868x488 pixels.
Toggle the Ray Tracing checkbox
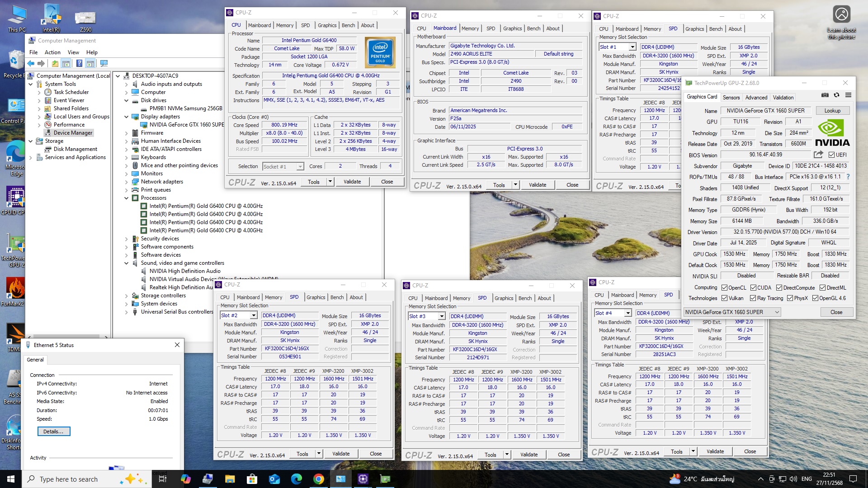pos(753,298)
